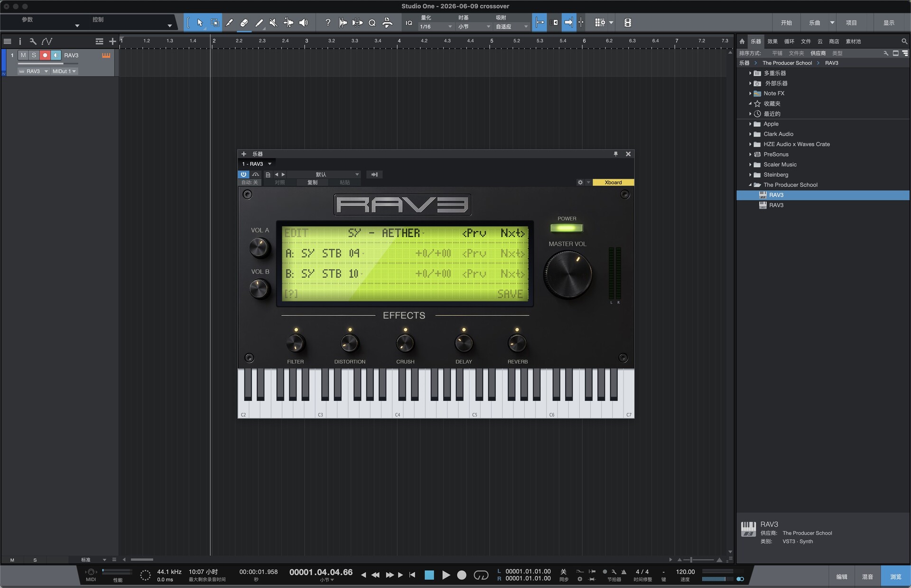The height and width of the screenshot is (588, 911).
Task: Switch to the 循环 browser tab
Action: (x=789, y=41)
